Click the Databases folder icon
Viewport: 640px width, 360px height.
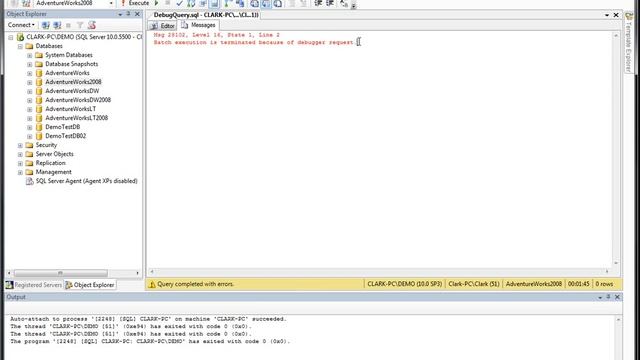point(29,46)
